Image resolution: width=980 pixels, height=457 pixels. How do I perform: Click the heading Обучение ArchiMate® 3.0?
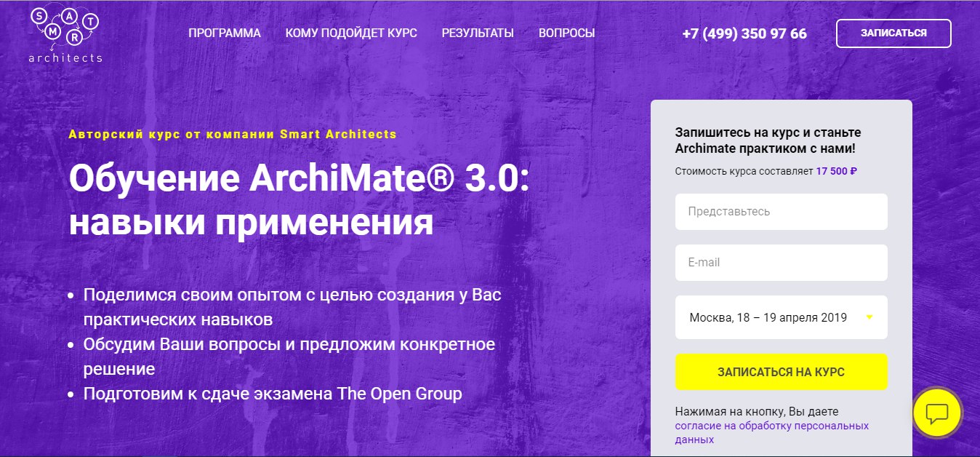[x=300, y=200]
